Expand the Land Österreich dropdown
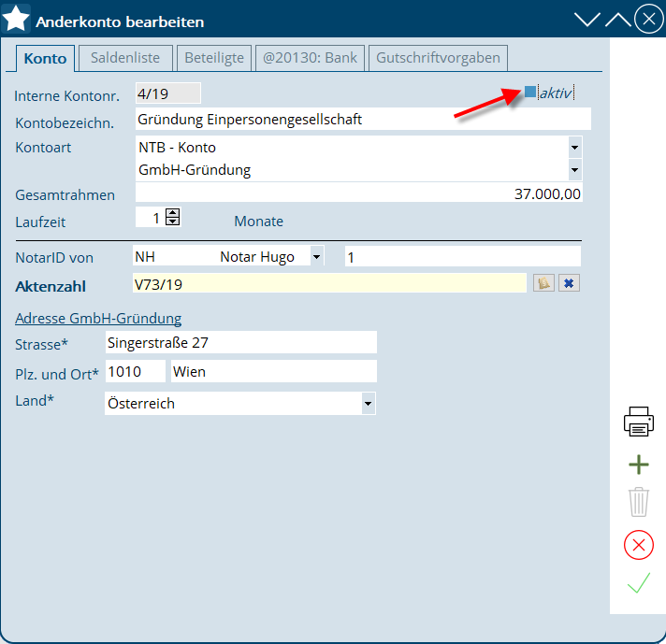 click(x=368, y=404)
